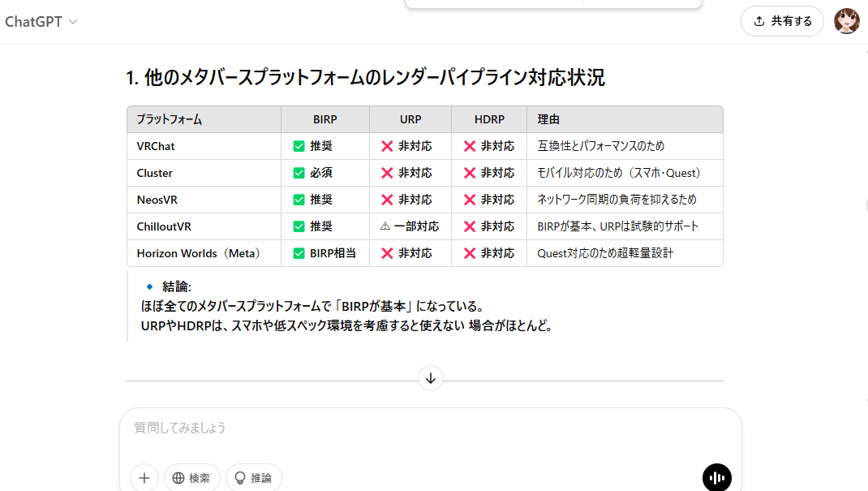Screen dimensions: 868x491
Task: Click the scroll-to-bottom arrow button
Action: [431, 379]
